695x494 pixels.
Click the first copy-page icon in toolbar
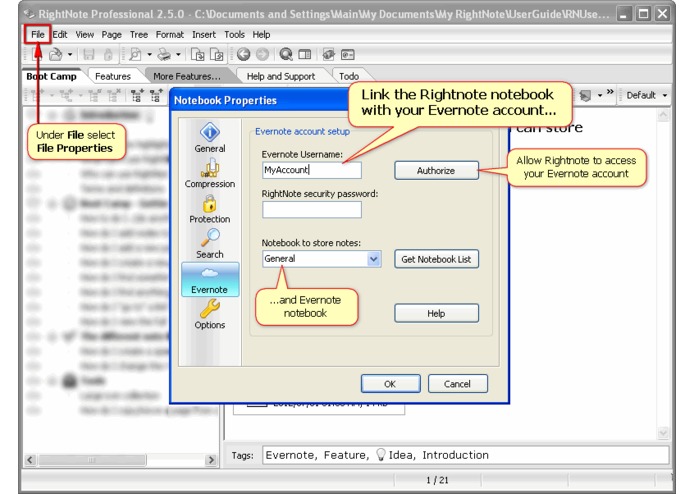[x=197, y=54]
